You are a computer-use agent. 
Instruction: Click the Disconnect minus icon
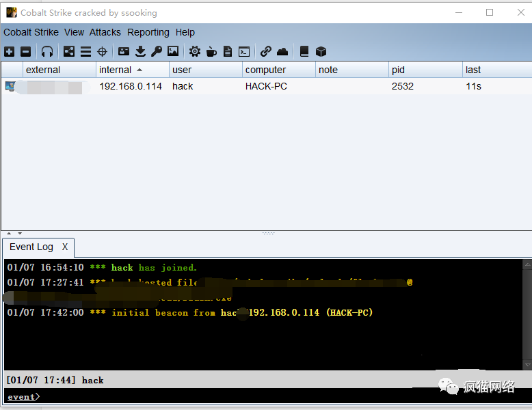pyautogui.click(x=26, y=51)
